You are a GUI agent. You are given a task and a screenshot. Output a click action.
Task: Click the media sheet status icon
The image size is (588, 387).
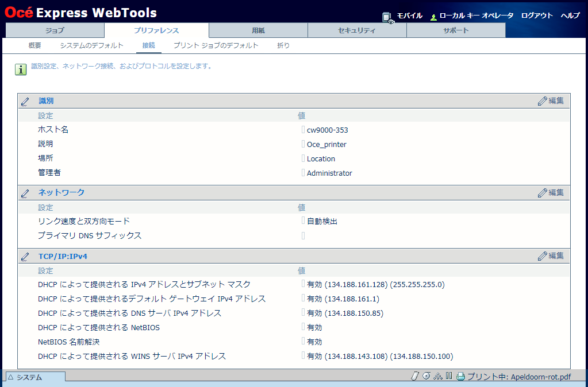click(x=415, y=376)
